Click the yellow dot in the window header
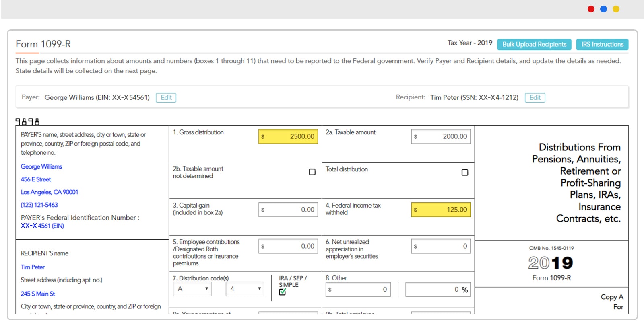The image size is (644, 335). click(616, 9)
